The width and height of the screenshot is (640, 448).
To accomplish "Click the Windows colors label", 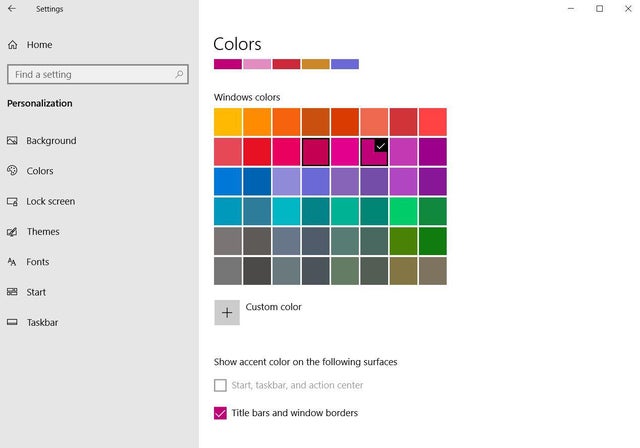I will click(247, 98).
